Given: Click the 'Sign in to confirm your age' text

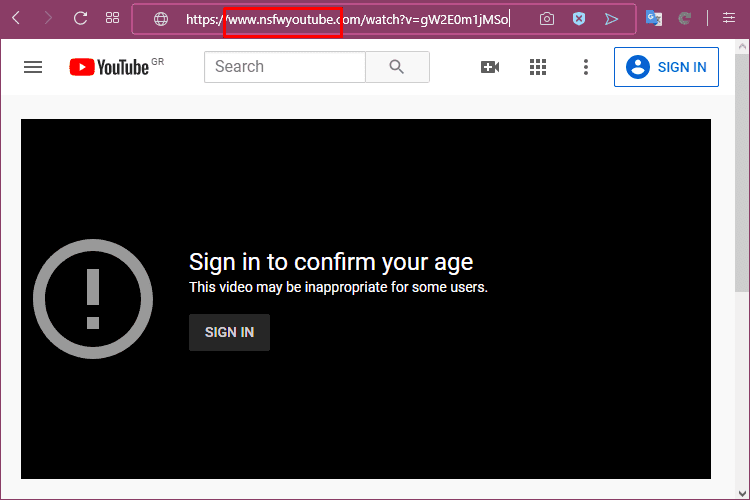Looking at the screenshot, I should (331, 262).
